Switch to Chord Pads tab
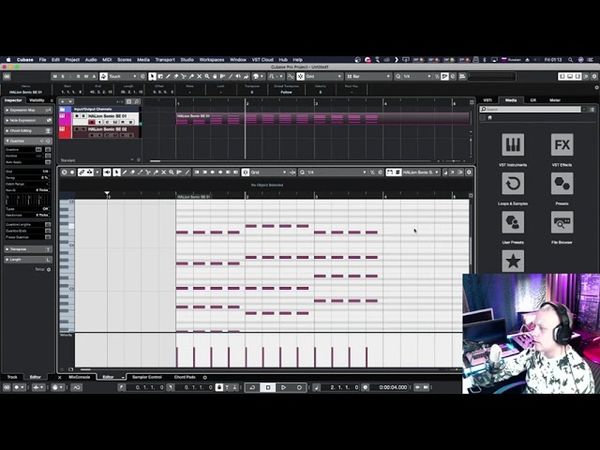The image size is (600, 450). click(x=185, y=377)
